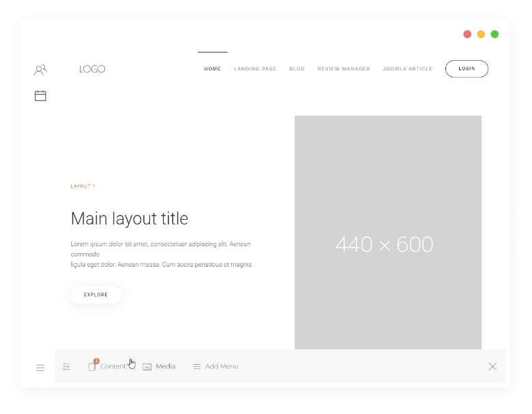The image size is (532, 414).
Task: Click the Media picture icon
Action: click(x=147, y=367)
